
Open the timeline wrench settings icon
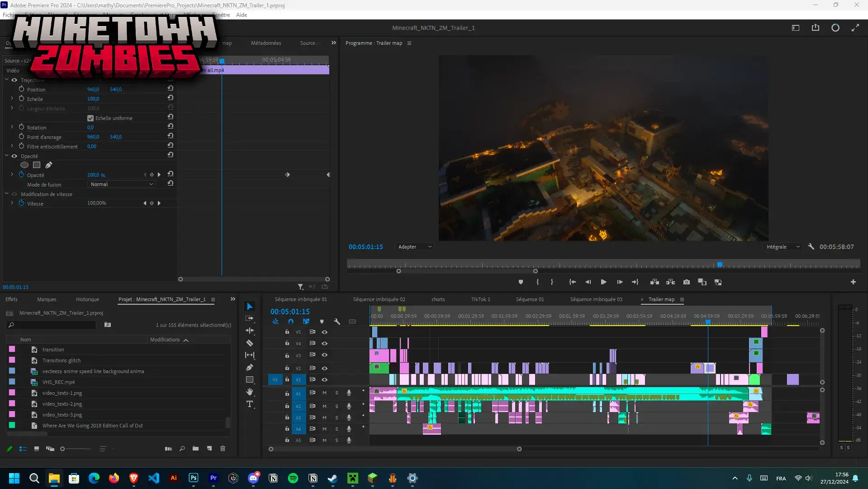click(337, 321)
